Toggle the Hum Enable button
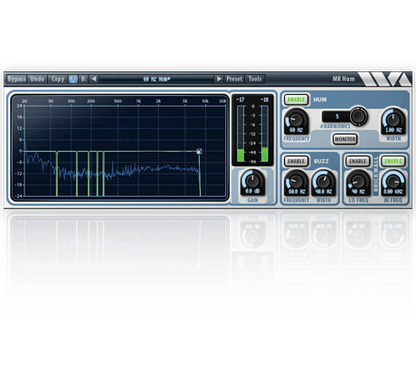416x376 pixels. (x=296, y=99)
